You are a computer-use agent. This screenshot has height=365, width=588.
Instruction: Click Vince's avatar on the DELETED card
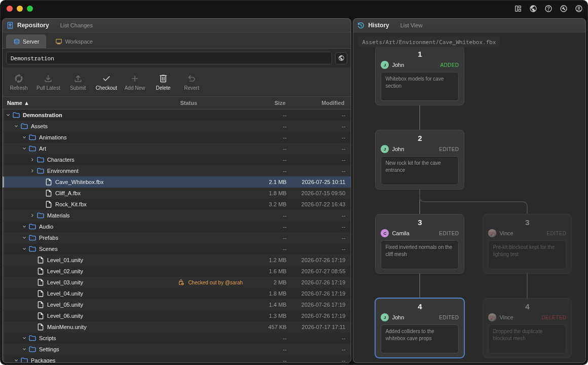(x=492, y=317)
